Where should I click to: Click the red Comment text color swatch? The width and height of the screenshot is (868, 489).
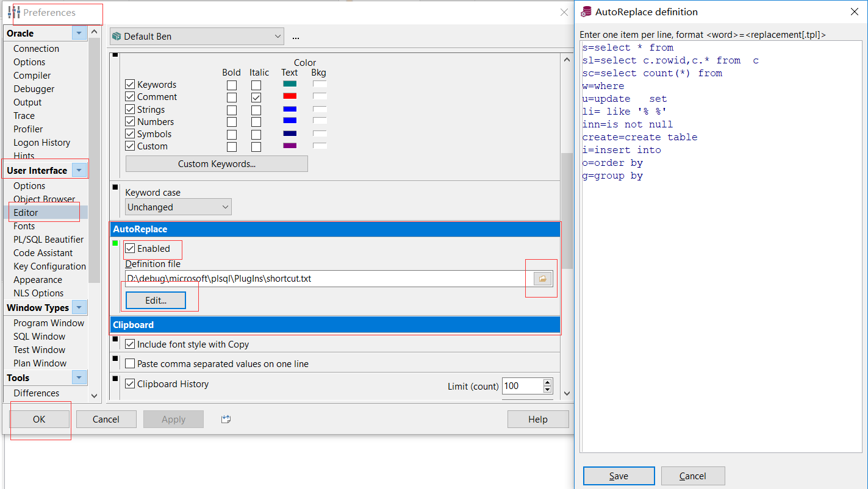tap(289, 95)
